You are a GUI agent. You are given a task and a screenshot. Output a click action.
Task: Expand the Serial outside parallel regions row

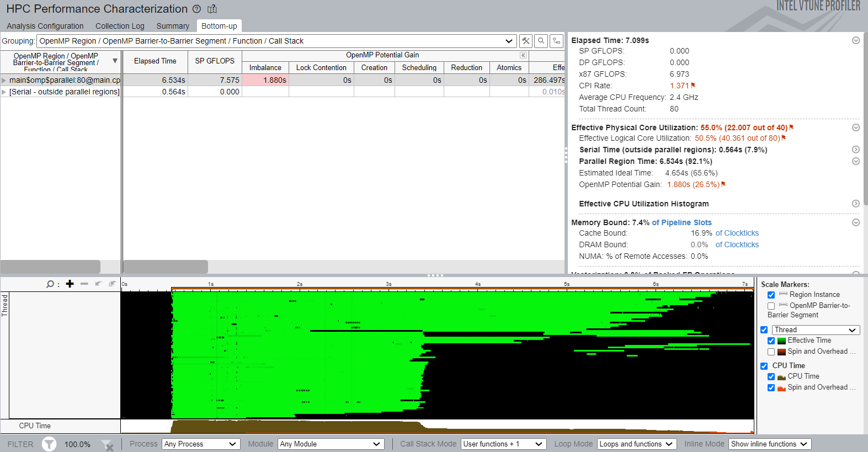(4, 92)
